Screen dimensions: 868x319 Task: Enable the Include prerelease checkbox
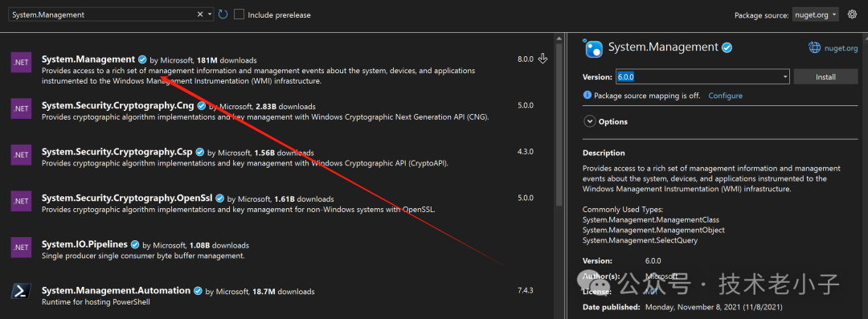click(240, 14)
